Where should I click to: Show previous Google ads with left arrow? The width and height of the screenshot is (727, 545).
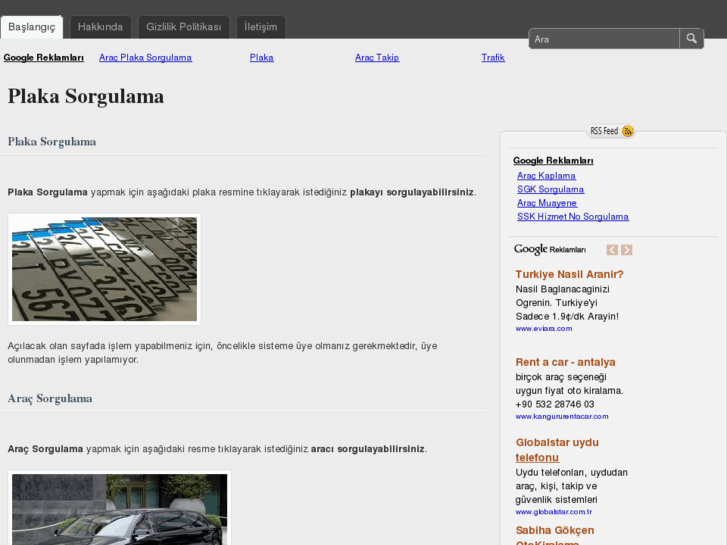pyautogui.click(x=612, y=250)
